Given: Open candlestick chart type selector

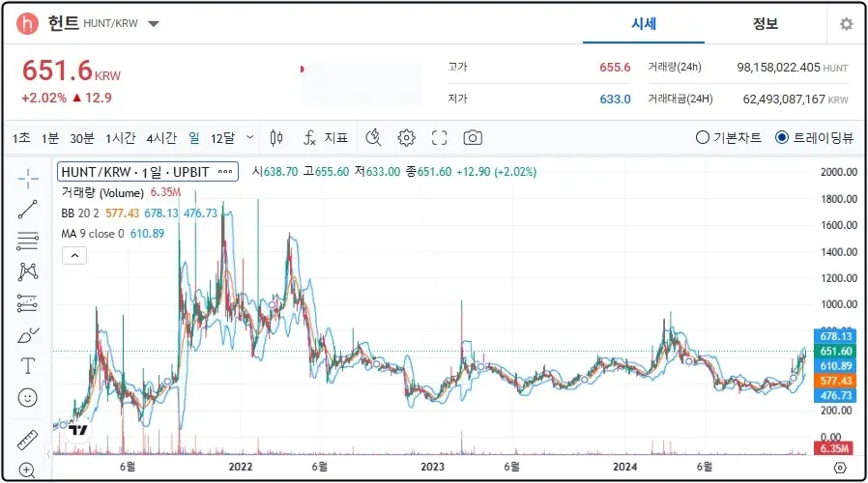Looking at the screenshot, I should pyautogui.click(x=276, y=138).
